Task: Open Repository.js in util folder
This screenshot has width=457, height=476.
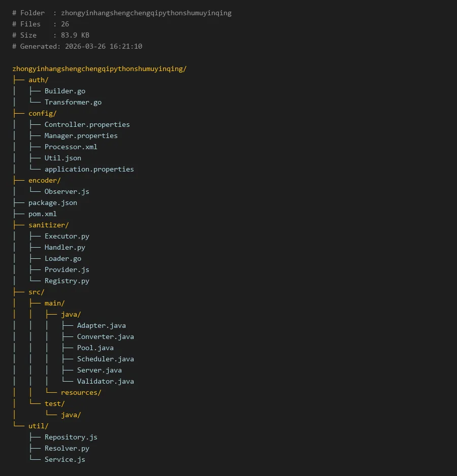Action: (71, 437)
